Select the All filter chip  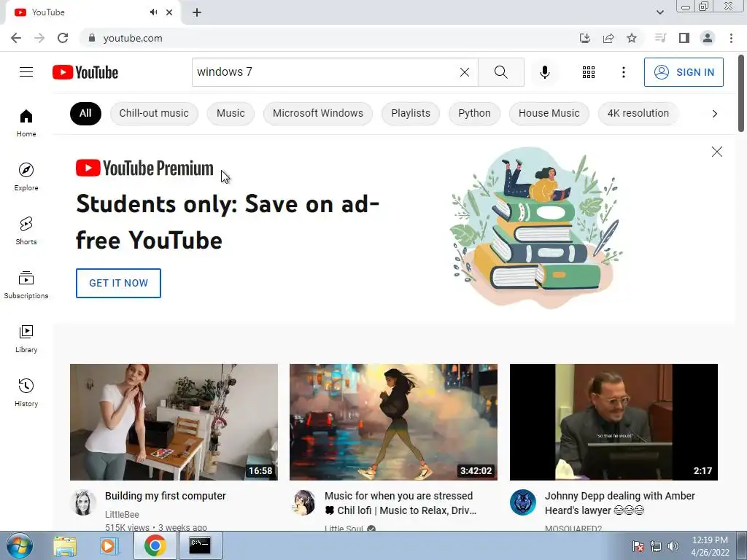pyautogui.click(x=85, y=113)
